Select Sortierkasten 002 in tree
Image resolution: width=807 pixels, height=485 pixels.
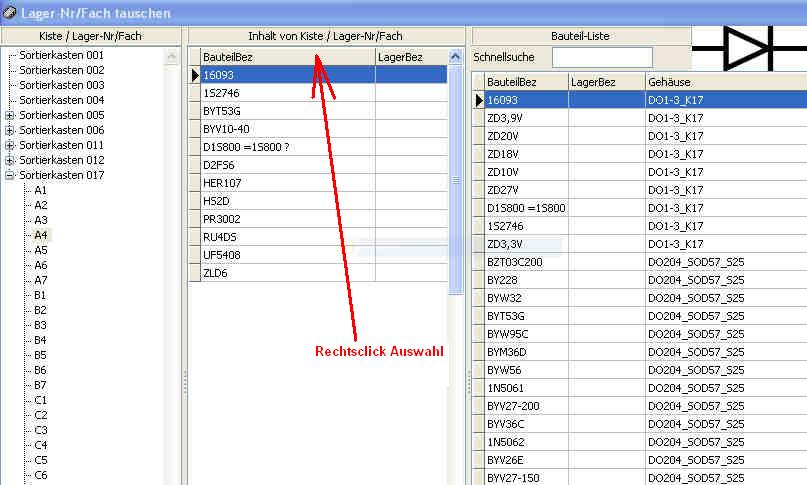(x=62, y=70)
